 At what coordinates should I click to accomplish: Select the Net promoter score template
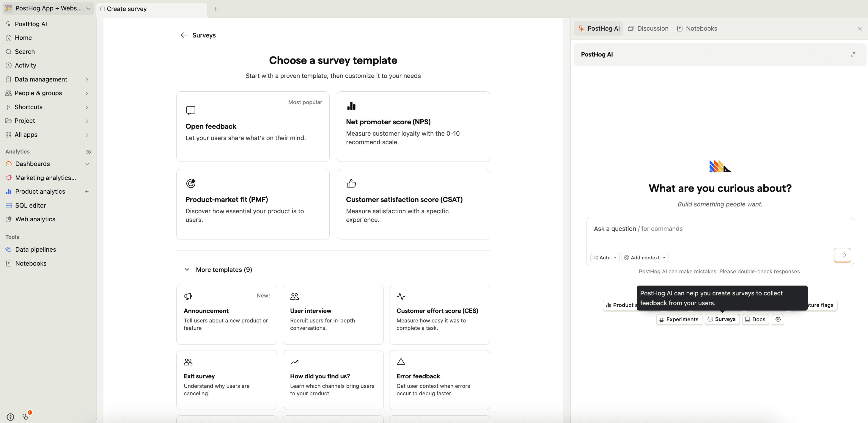413,126
